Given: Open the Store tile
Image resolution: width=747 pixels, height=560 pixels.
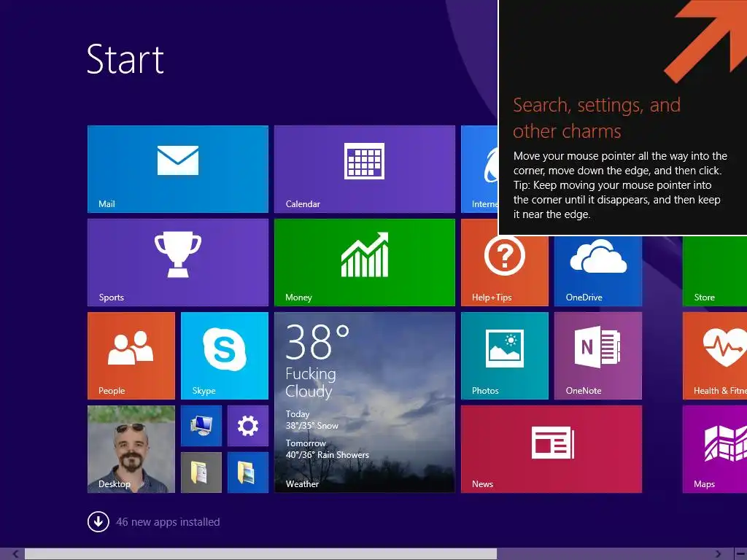Looking at the screenshot, I should point(715,271).
